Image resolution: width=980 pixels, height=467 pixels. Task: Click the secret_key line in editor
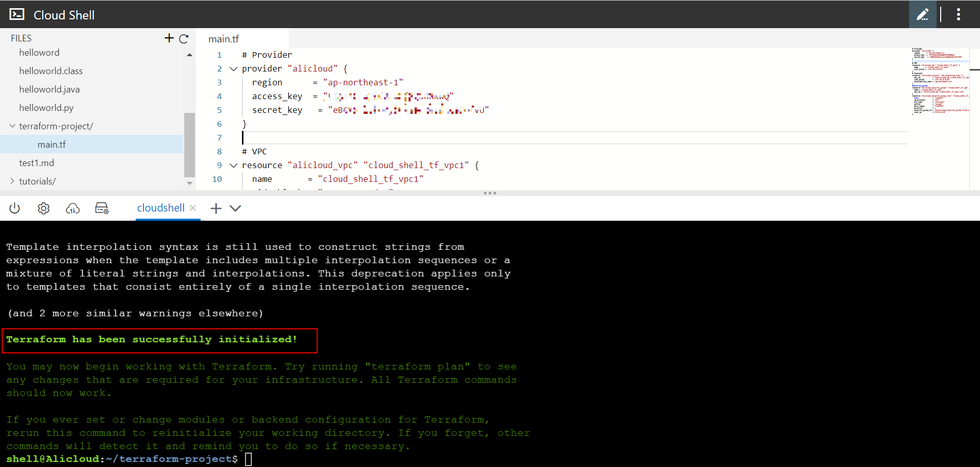pyautogui.click(x=370, y=110)
